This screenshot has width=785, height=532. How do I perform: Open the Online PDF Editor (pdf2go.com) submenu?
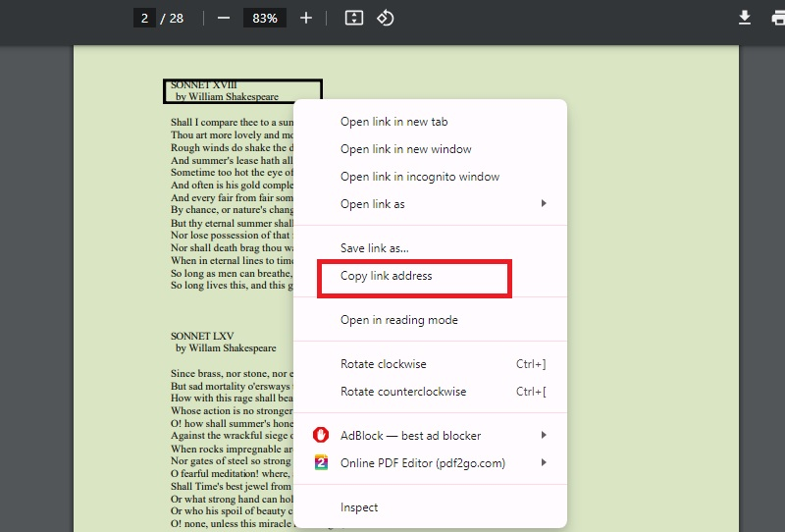pos(430,463)
